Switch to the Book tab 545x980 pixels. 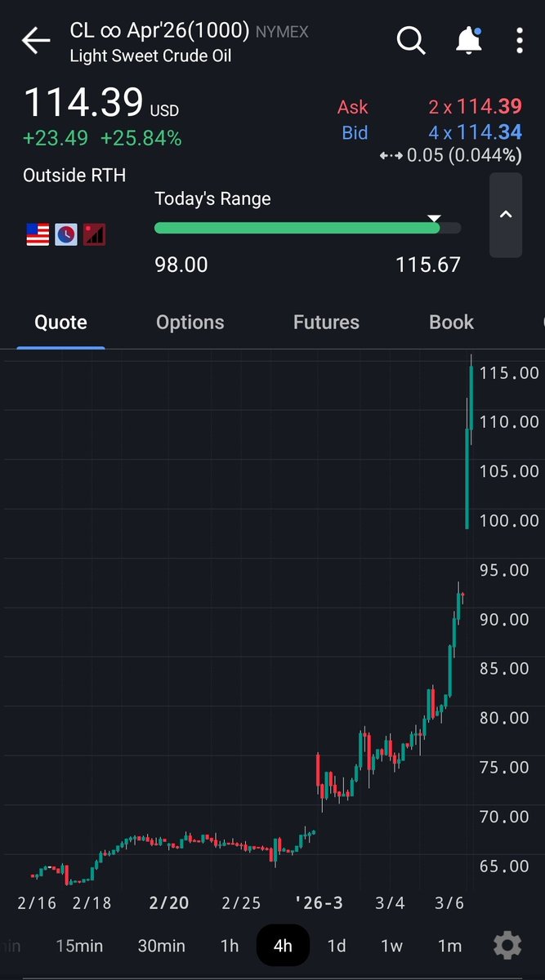(x=451, y=323)
